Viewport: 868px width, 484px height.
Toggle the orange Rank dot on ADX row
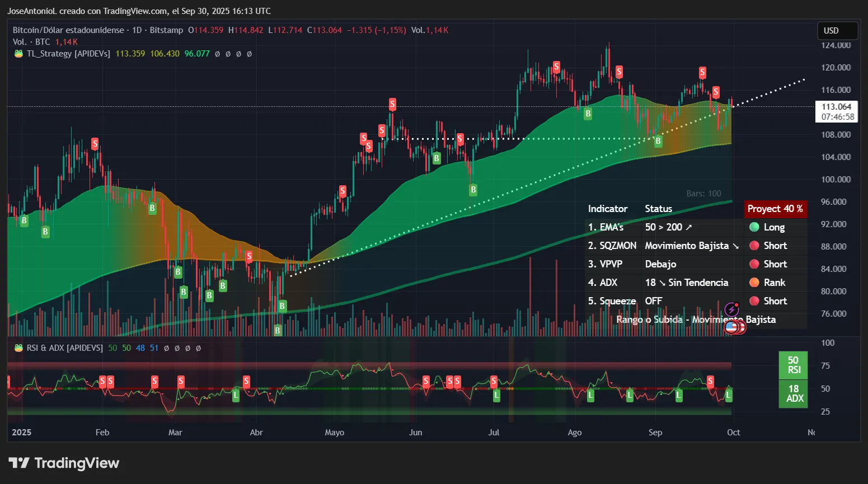coord(755,283)
